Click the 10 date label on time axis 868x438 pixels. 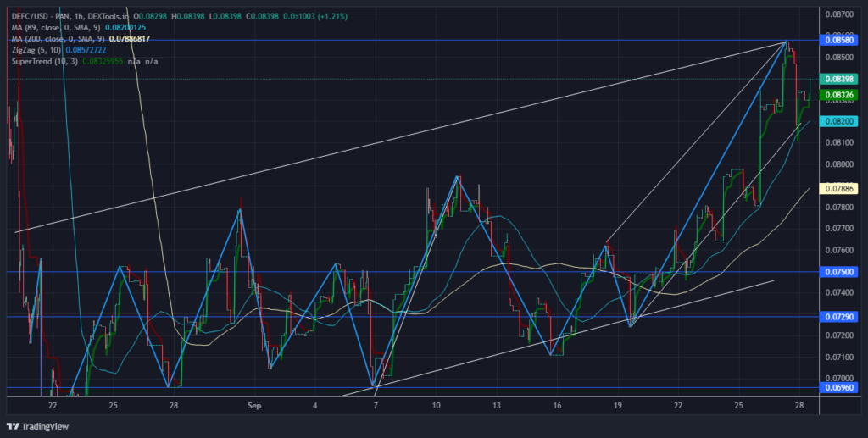click(x=437, y=406)
